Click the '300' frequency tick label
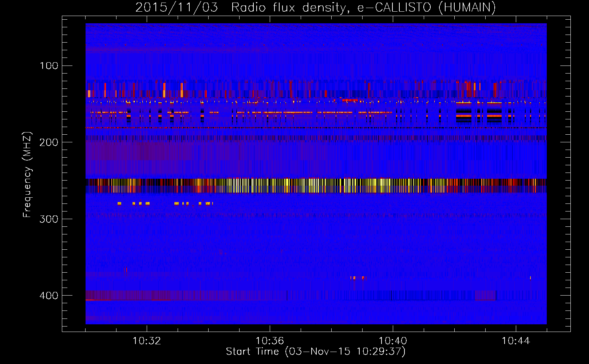Image resolution: width=589 pixels, height=364 pixels. point(49,219)
